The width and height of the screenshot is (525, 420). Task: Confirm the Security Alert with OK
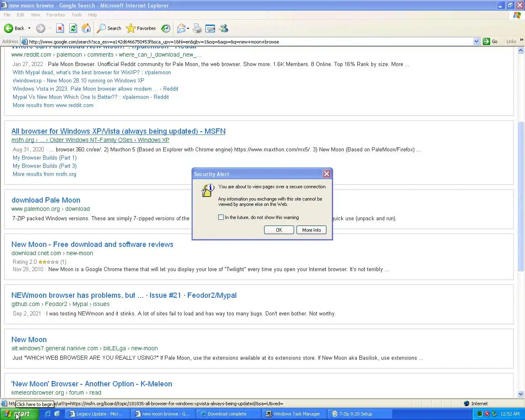point(279,230)
